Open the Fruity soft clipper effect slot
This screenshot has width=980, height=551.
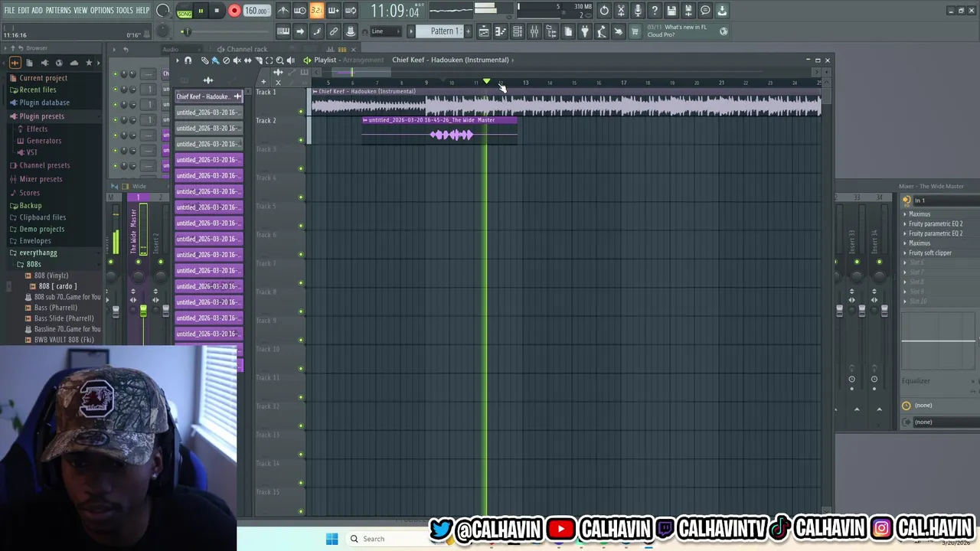(930, 253)
